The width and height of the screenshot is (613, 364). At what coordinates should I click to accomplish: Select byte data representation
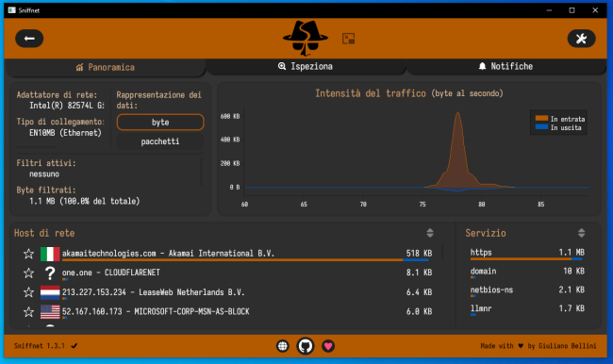point(160,122)
